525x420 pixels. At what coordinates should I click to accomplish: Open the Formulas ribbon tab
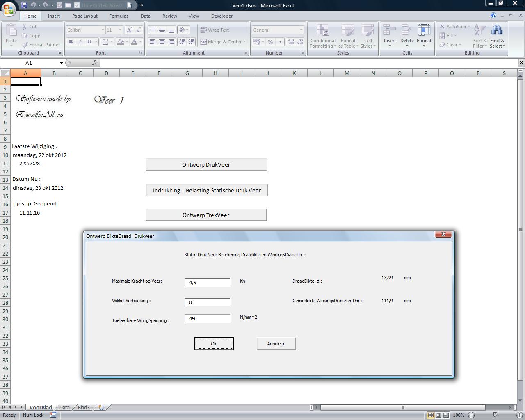click(x=119, y=16)
